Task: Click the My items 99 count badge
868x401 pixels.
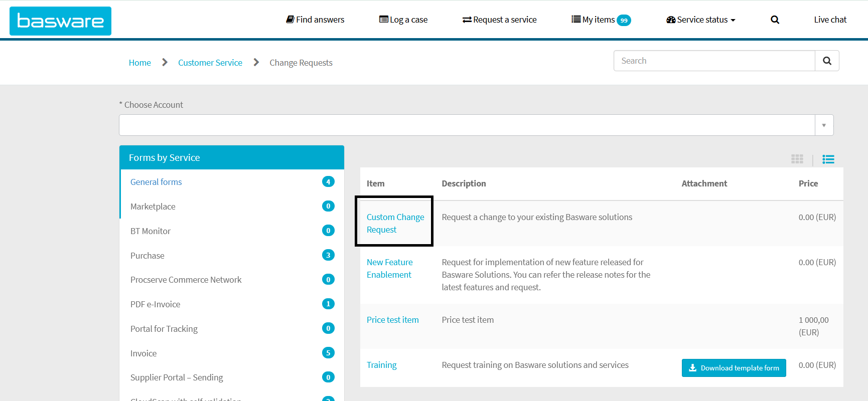Action: coord(624,20)
